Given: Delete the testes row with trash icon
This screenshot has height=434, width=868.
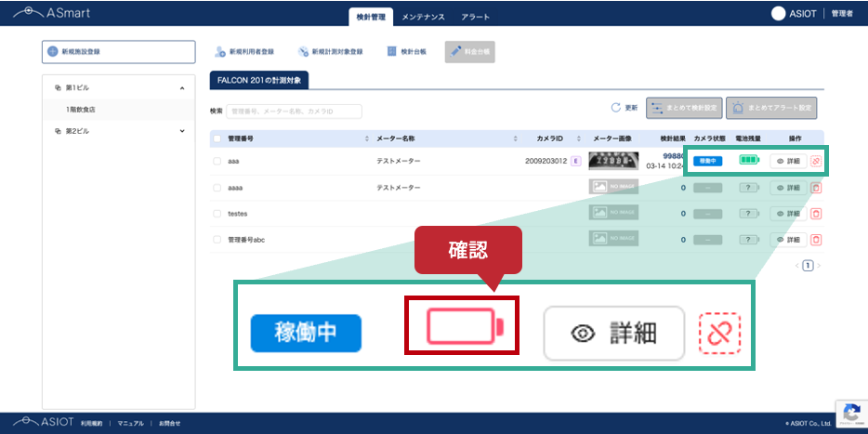Looking at the screenshot, I should point(816,213).
